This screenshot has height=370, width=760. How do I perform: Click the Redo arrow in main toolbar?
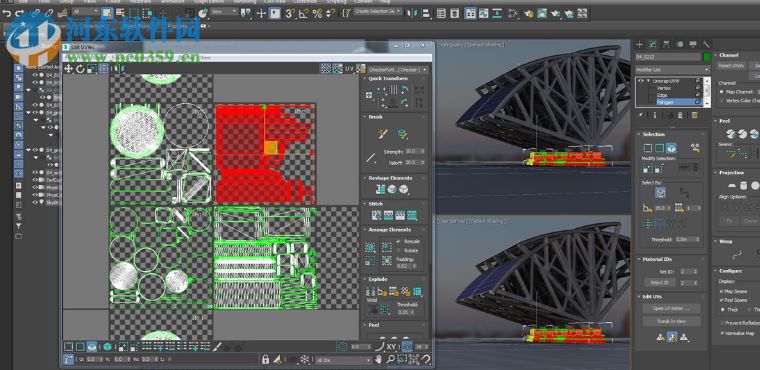pos(20,13)
